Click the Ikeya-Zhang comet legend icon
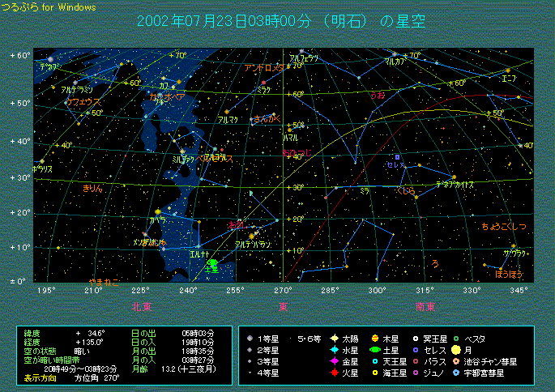Viewport: 555px width, 392px height. (456, 361)
